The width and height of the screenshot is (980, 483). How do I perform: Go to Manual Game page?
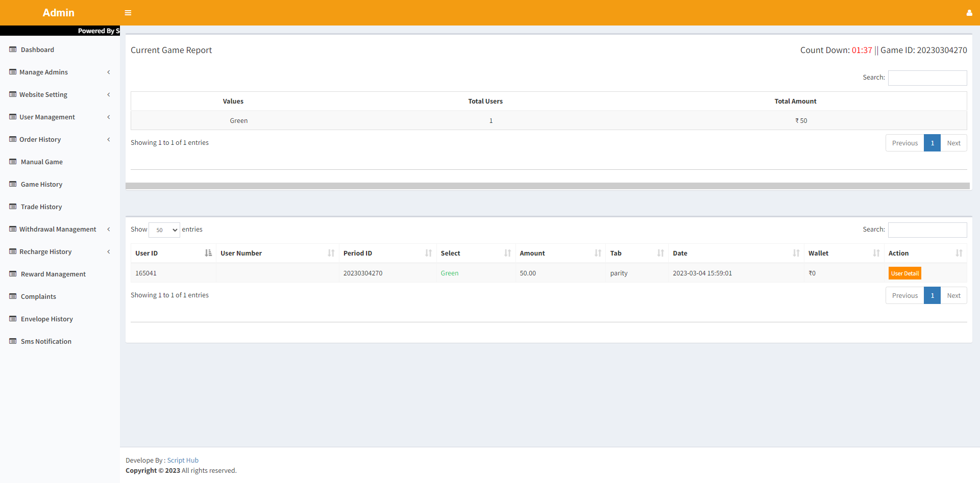(41, 162)
